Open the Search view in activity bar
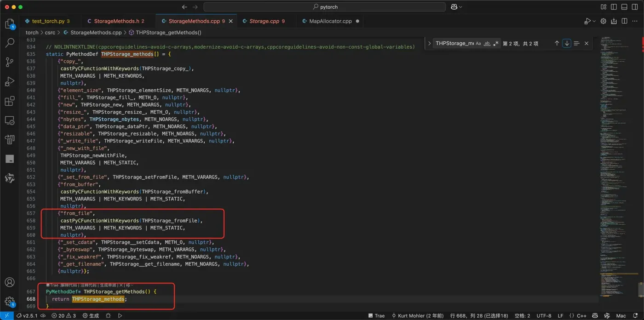The width and height of the screenshot is (644, 320). [x=10, y=43]
